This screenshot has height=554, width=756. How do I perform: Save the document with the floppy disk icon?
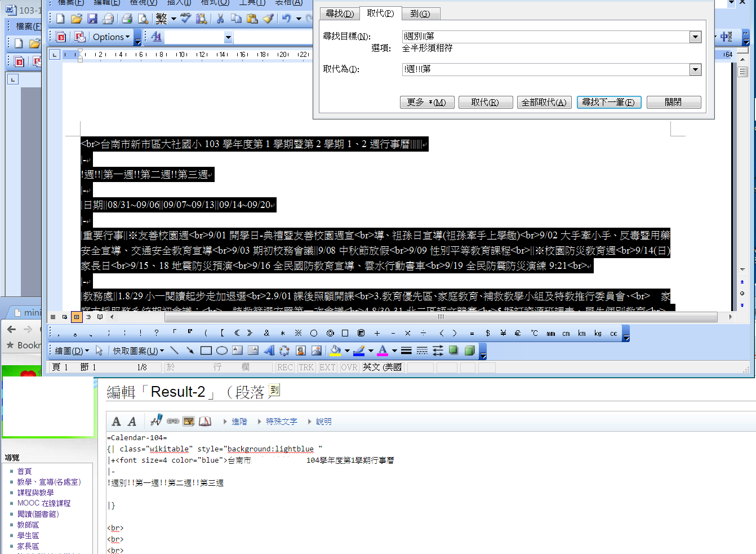[92, 19]
